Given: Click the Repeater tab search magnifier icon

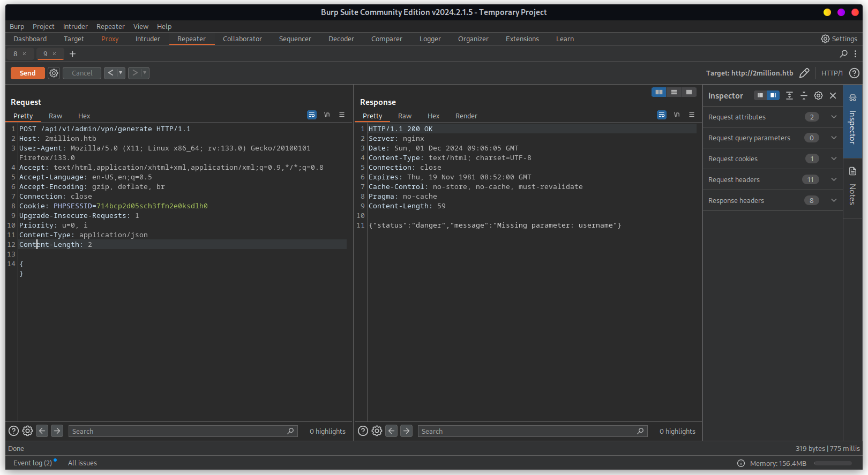Looking at the screenshot, I should [843, 54].
